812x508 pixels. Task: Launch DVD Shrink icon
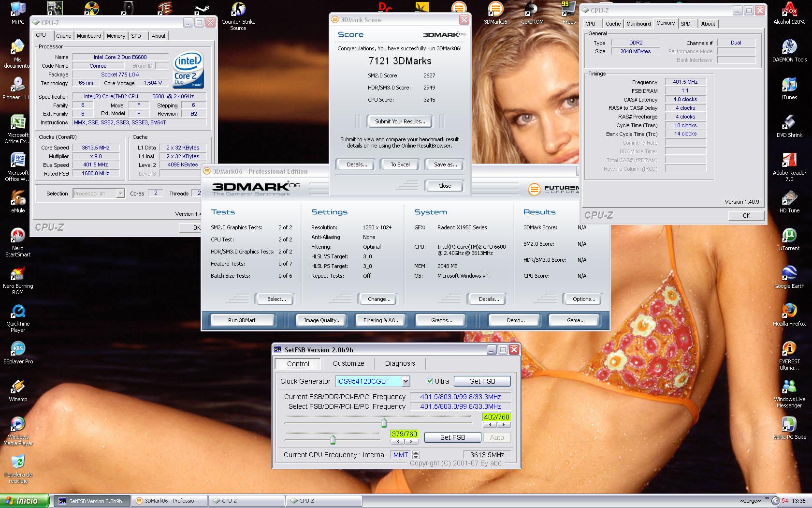pos(789,126)
